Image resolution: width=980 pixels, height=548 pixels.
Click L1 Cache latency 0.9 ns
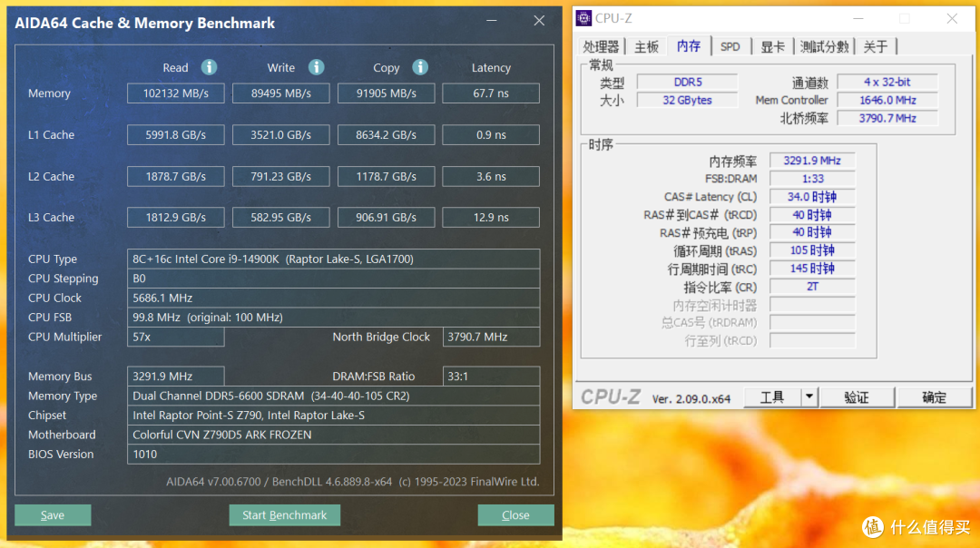(491, 135)
